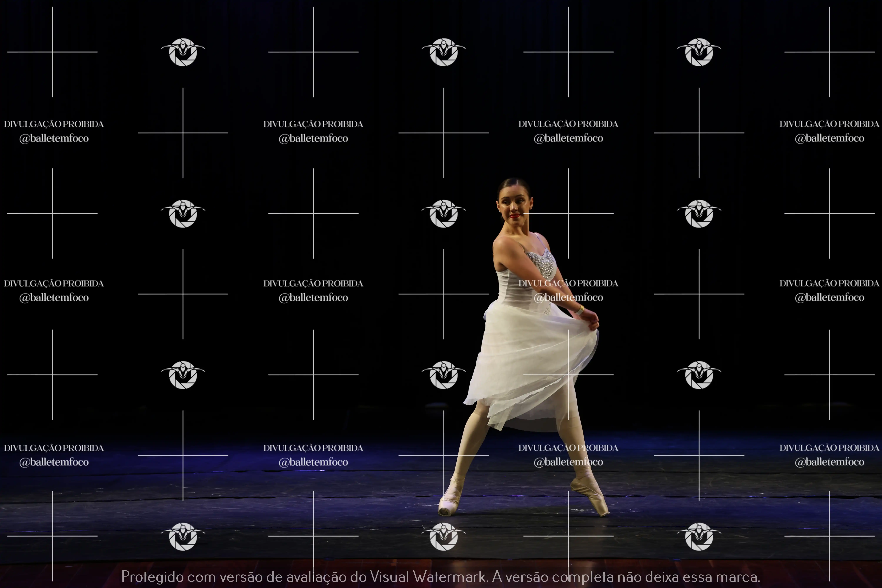
Task: Click DIVULGAÇÃO PROIBIDA text over dancer's torso
Action: pyautogui.click(x=568, y=284)
